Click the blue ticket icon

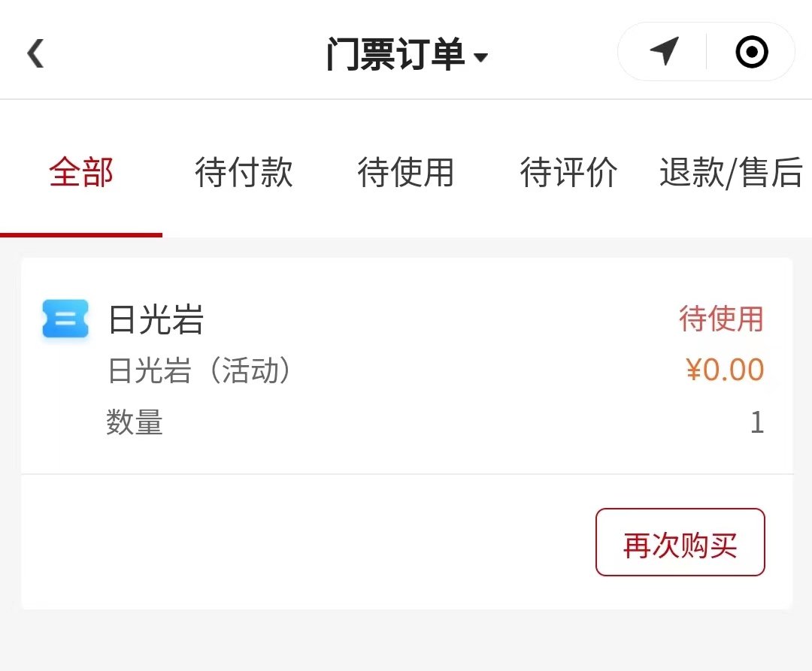point(65,319)
